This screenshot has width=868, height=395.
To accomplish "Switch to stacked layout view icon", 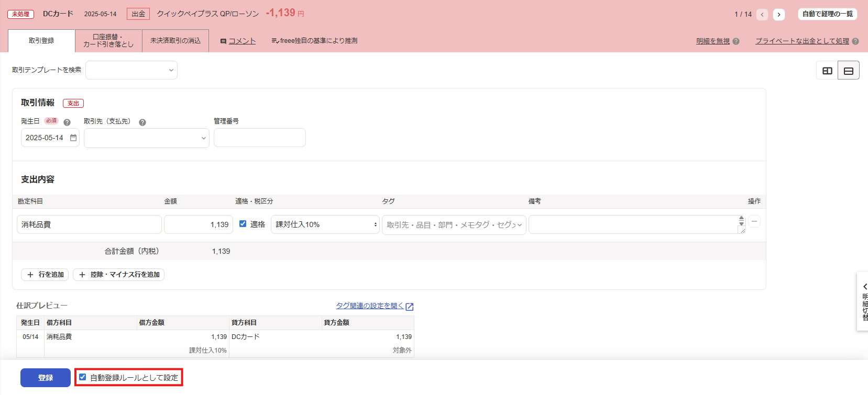I will tap(849, 71).
